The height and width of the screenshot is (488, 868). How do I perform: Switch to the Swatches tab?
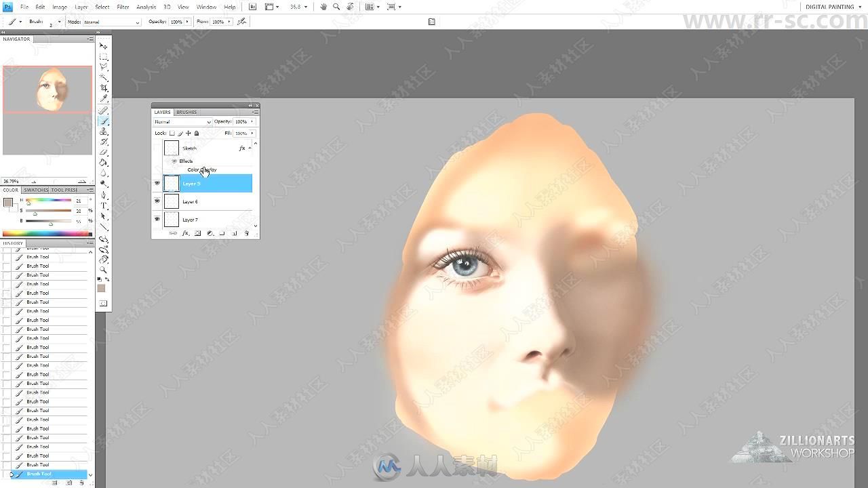tap(36, 190)
